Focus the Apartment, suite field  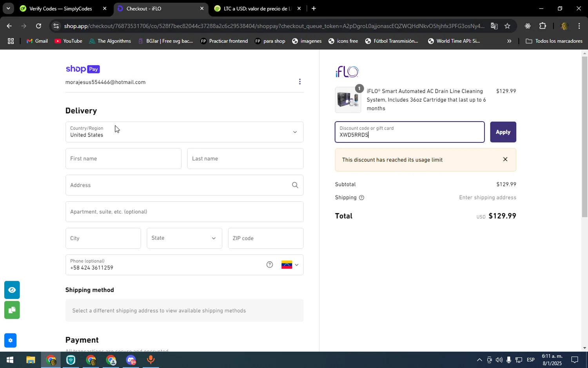184,212
